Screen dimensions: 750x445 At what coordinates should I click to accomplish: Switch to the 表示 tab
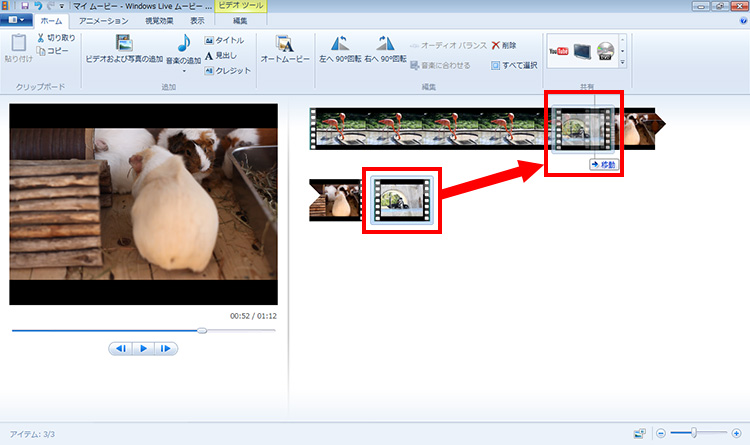pyautogui.click(x=197, y=21)
